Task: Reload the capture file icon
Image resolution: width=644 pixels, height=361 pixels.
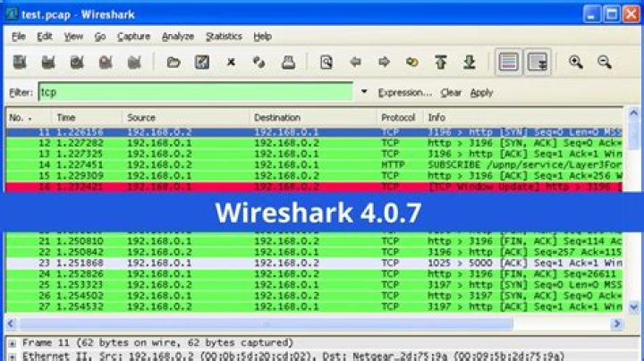Action: pos(259,63)
